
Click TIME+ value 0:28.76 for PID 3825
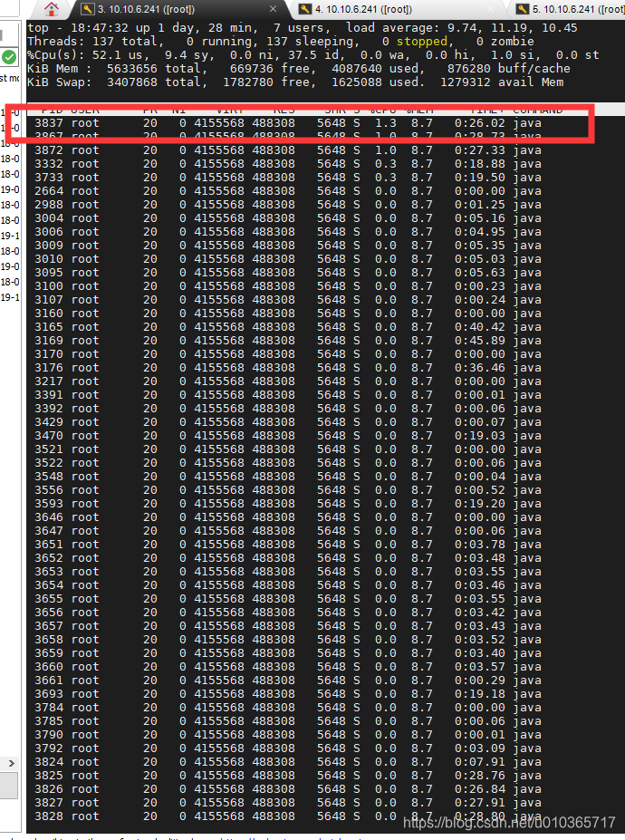click(480, 776)
